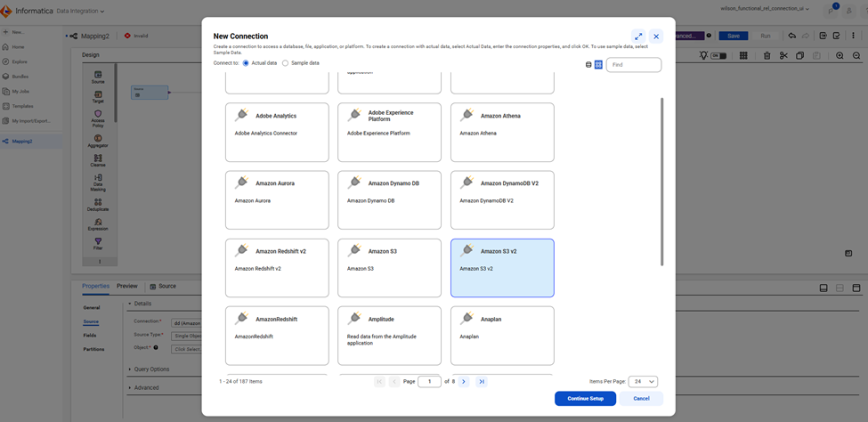Go to next page of connectors
Screen dimensions: 868x422
464,382
